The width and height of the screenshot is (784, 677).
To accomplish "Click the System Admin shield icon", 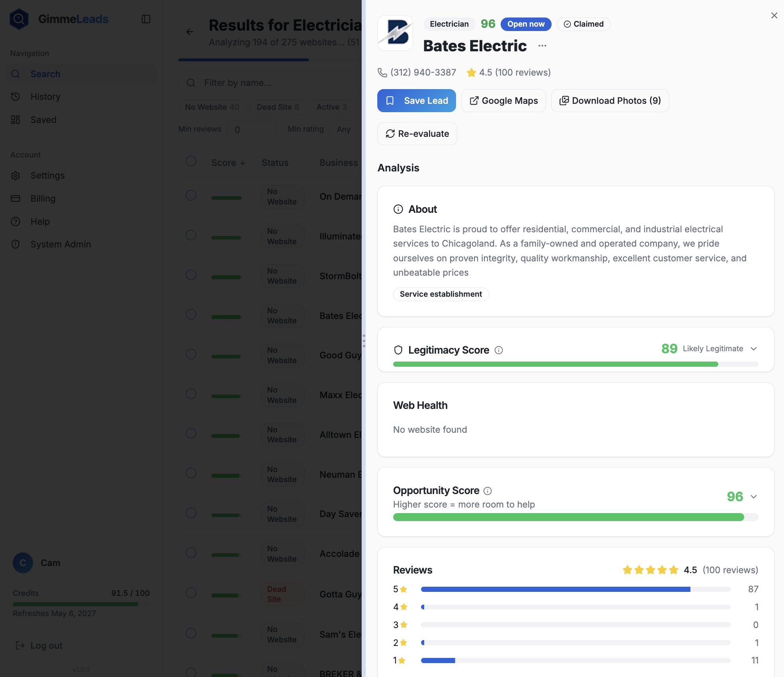I will coord(16,244).
